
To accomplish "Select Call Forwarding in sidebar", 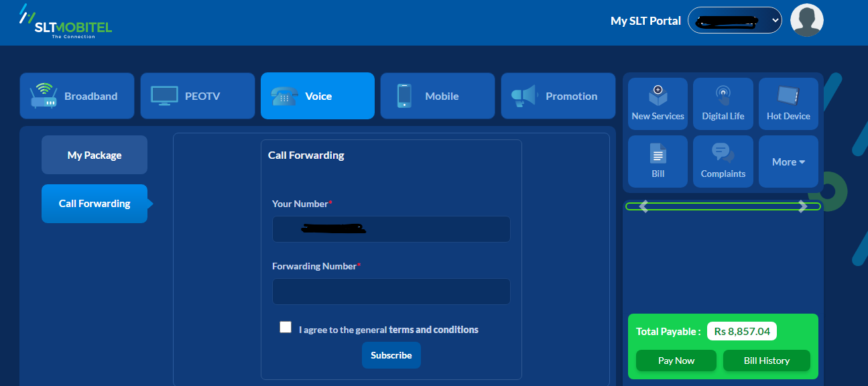I will 95,204.
